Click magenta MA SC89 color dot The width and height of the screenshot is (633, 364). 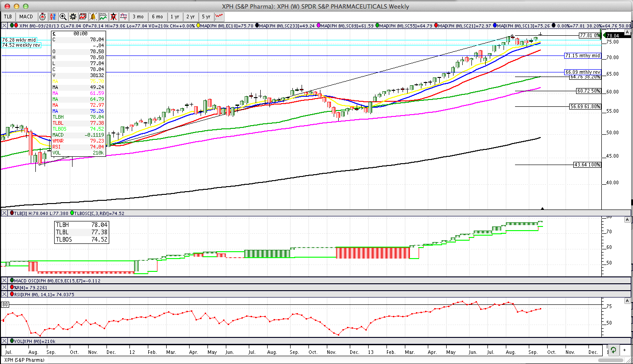click(319, 26)
